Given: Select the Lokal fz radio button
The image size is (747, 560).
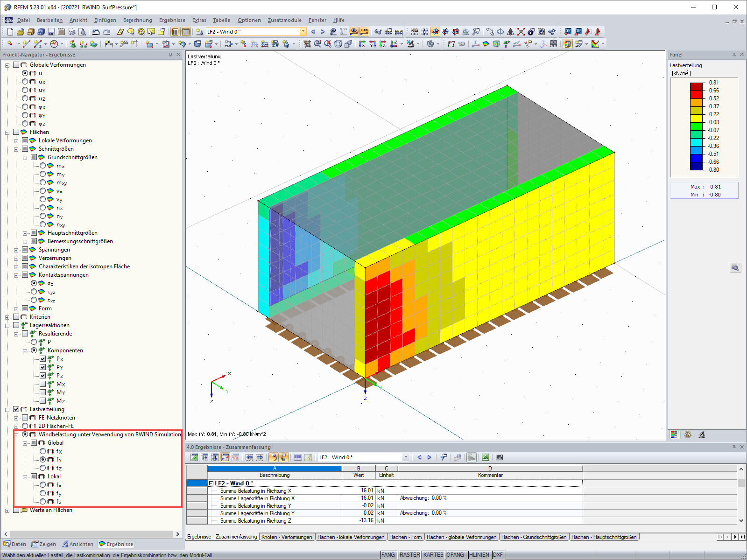Looking at the screenshot, I should (43, 502).
